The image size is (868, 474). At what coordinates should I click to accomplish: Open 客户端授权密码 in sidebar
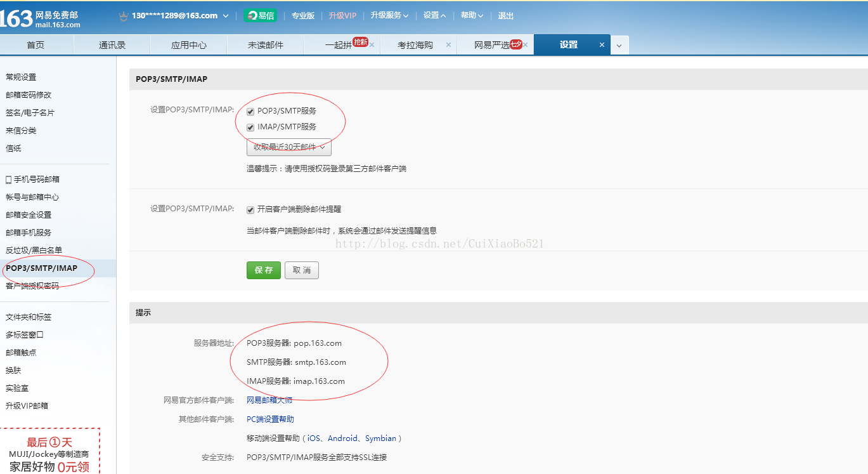(x=32, y=286)
